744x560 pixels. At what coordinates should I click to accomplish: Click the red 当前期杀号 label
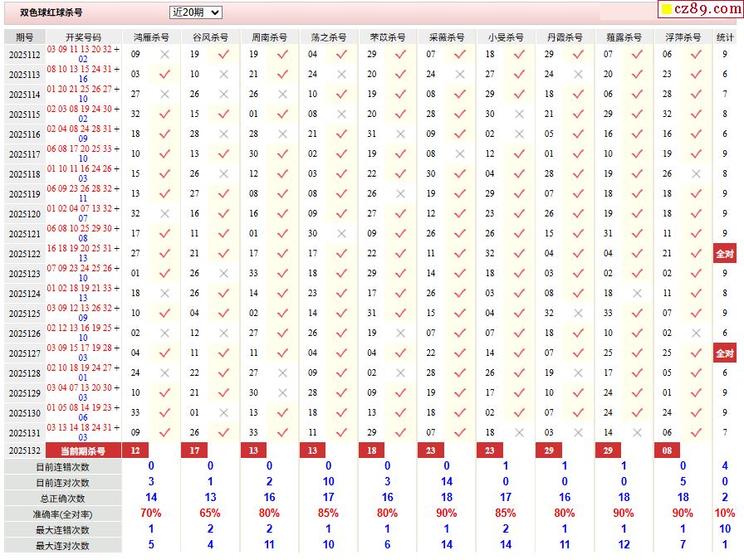pyautogui.click(x=83, y=450)
